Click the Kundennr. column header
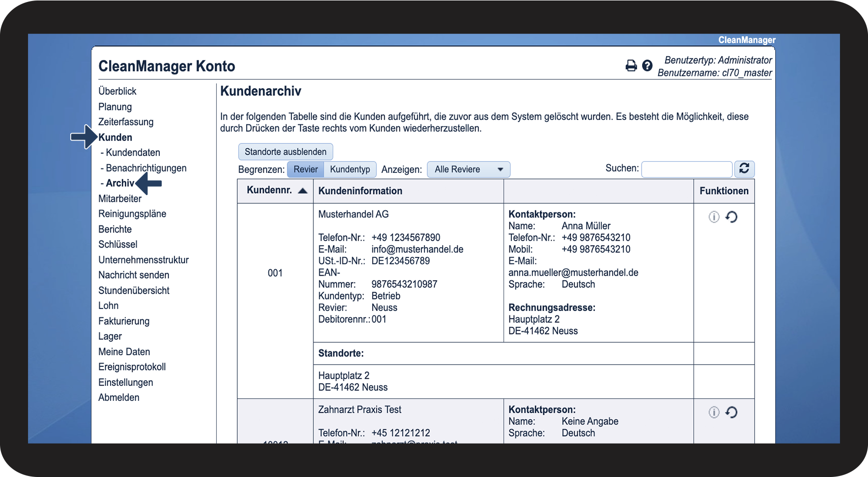The height and width of the screenshot is (477, 868). [275, 191]
